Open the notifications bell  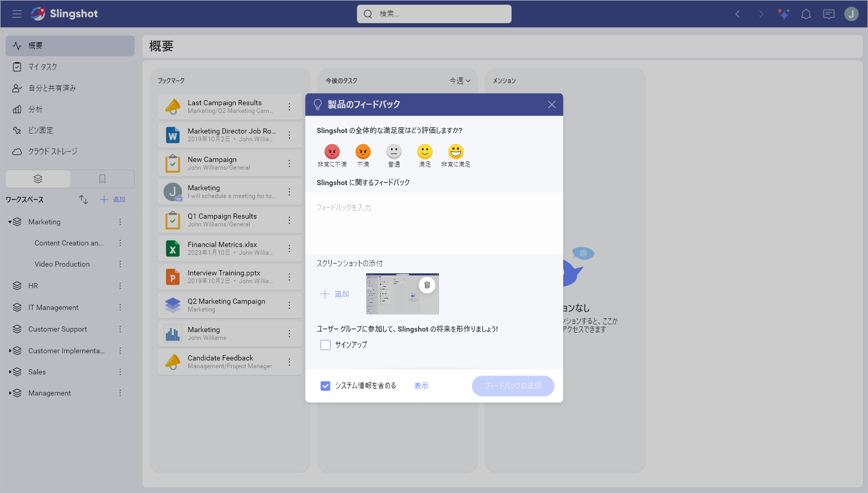pos(806,14)
